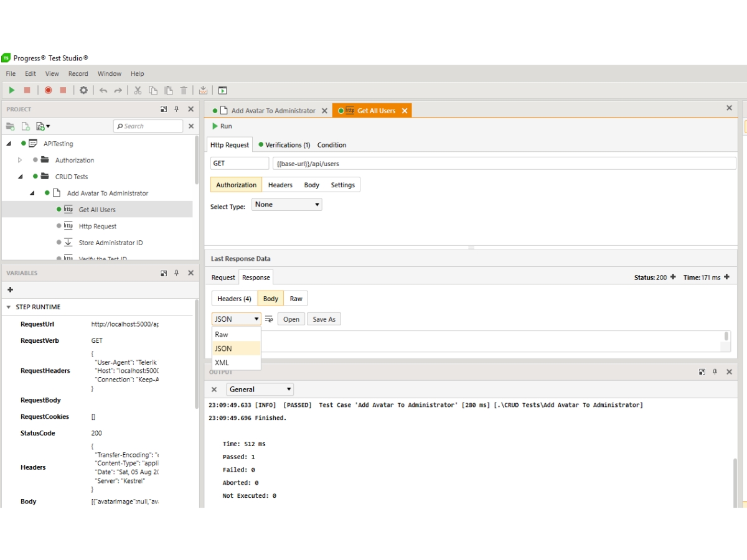Open the View menu
The height and width of the screenshot is (560, 747).
52,73
